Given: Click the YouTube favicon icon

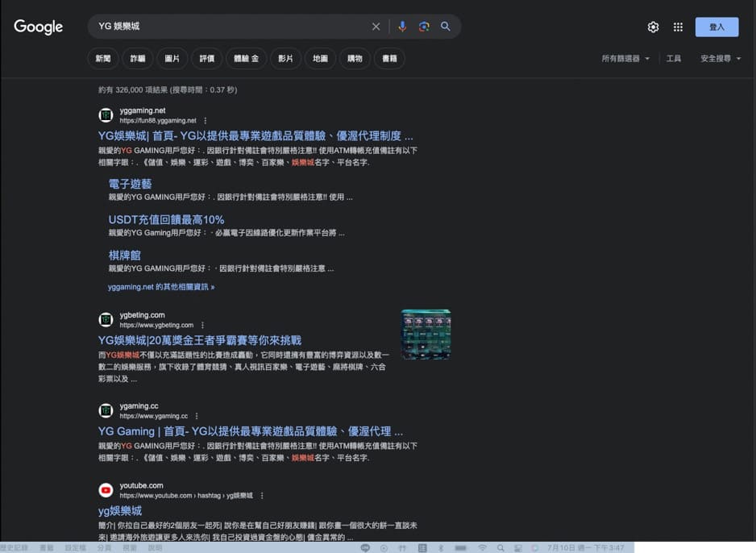Looking at the screenshot, I should click(x=106, y=490).
